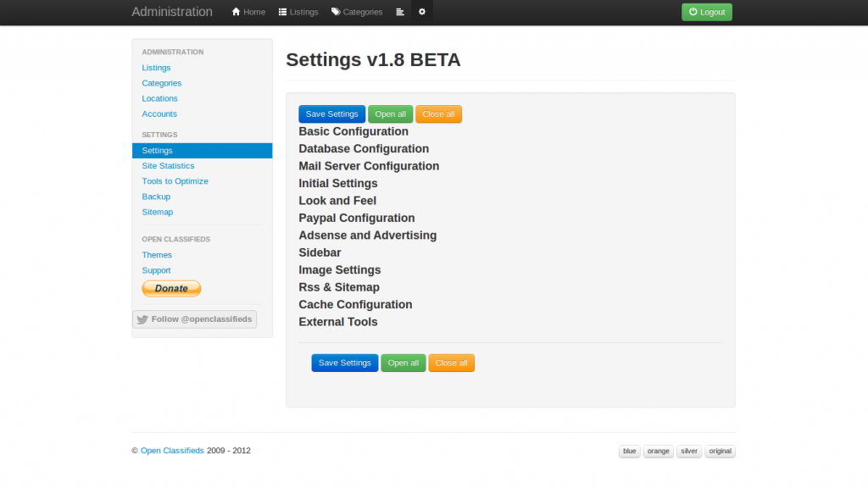Follow @openclassifieds on Twitter
This screenshot has width=868, height=488.
coord(194,319)
